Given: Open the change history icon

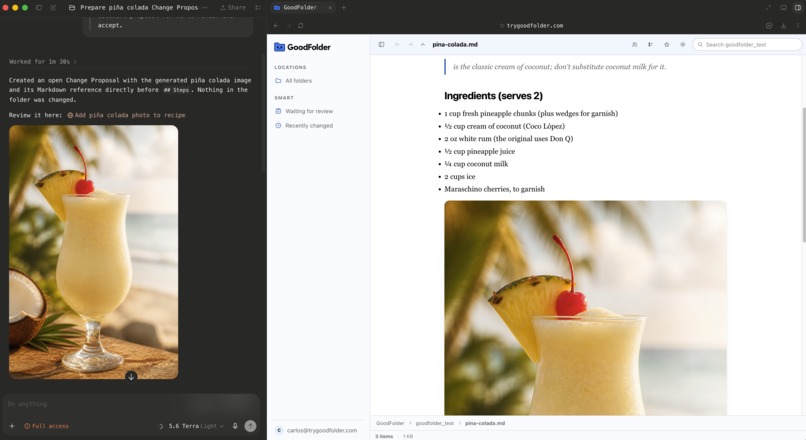Looking at the screenshot, I should click(650, 45).
